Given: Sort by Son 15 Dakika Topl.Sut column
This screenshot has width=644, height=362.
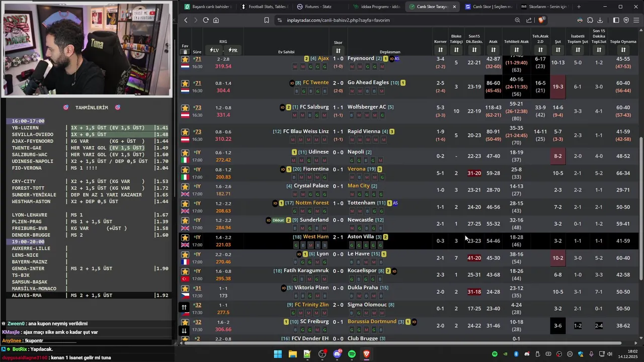Looking at the screenshot, I should coord(599,50).
